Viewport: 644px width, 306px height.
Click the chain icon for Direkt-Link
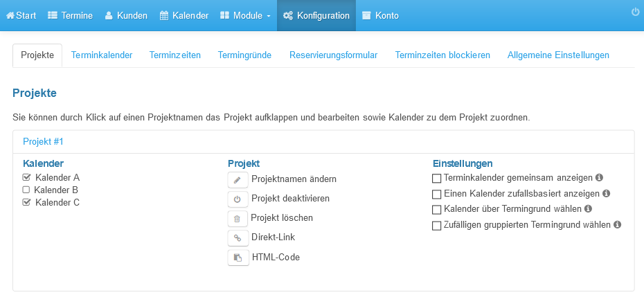pos(238,238)
